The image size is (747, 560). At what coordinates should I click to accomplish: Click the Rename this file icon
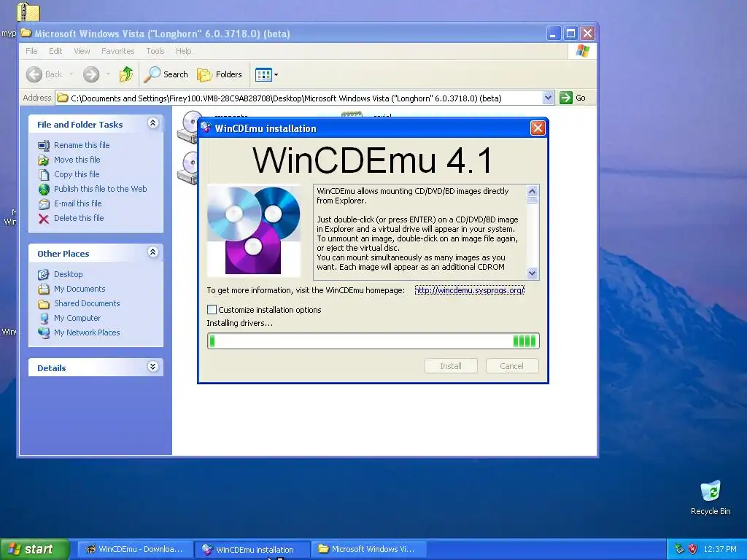click(44, 145)
